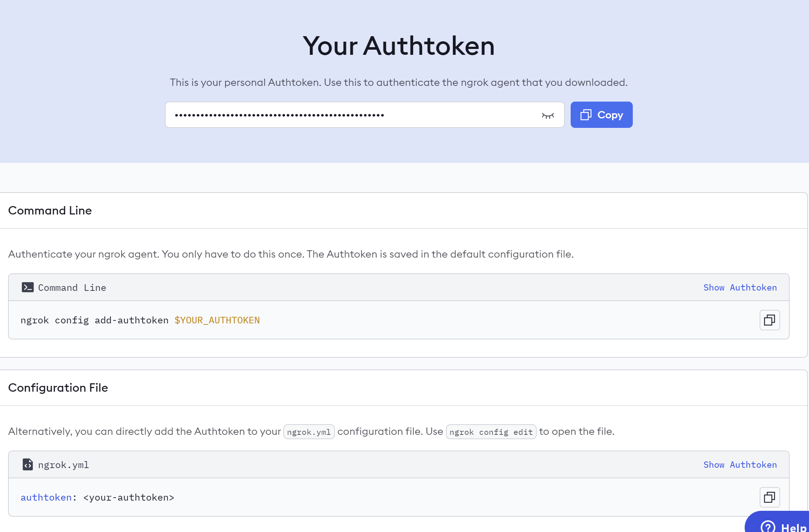Copy the ngrok config add-authtoken command
809x532 pixels.
pyautogui.click(x=770, y=320)
